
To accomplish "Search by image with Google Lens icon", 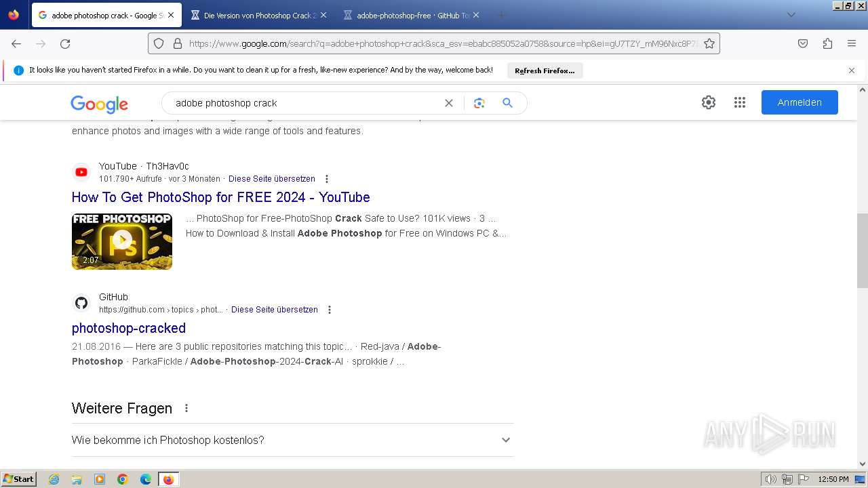I will pyautogui.click(x=479, y=103).
